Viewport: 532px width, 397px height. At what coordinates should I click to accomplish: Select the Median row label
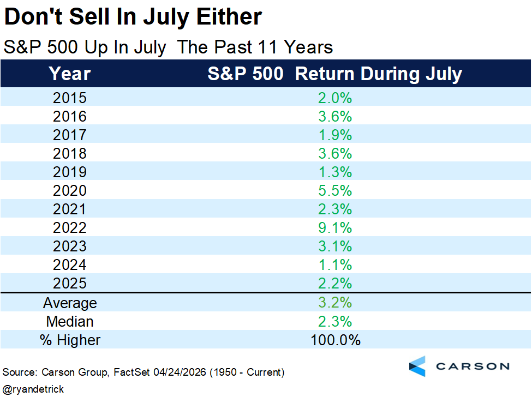pos(70,321)
